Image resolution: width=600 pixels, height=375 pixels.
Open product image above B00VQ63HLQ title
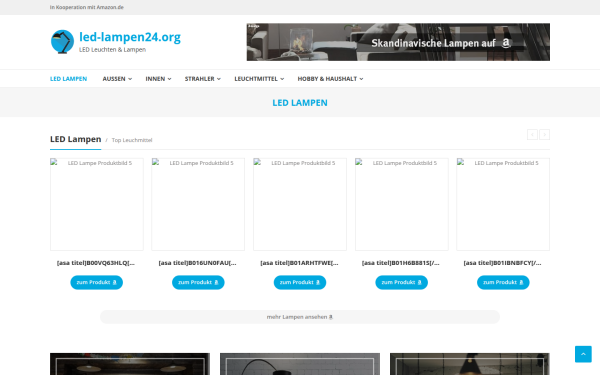pos(97,204)
